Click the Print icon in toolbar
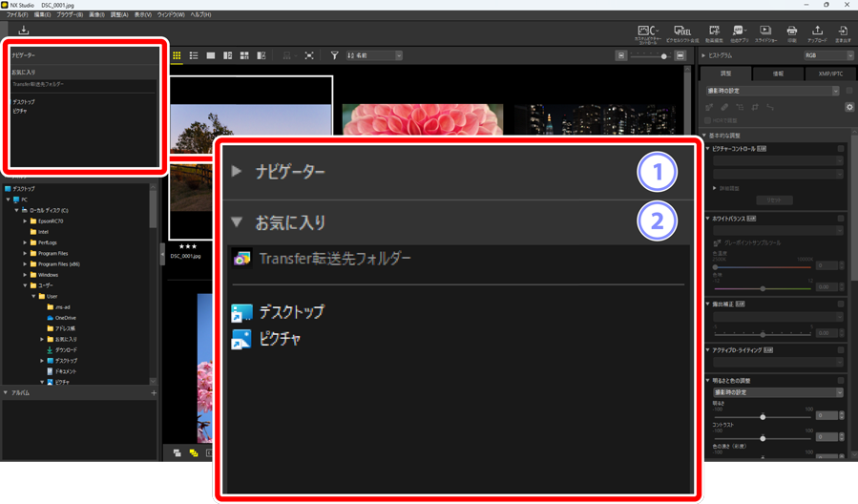The image size is (858, 504). tap(792, 33)
